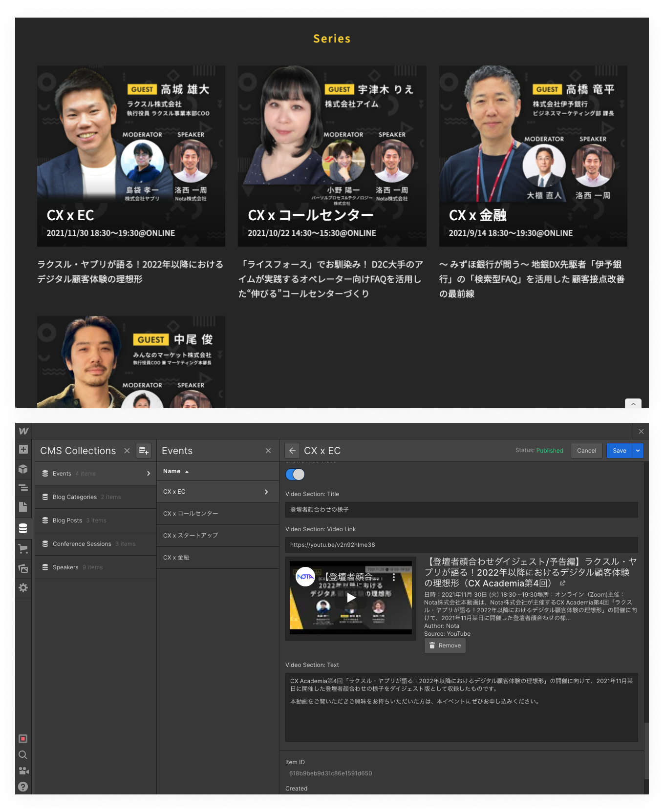The image size is (664, 812).
Task: Click the Item ID value 618b9beb9d31c86e1591d650
Action: tap(331, 773)
